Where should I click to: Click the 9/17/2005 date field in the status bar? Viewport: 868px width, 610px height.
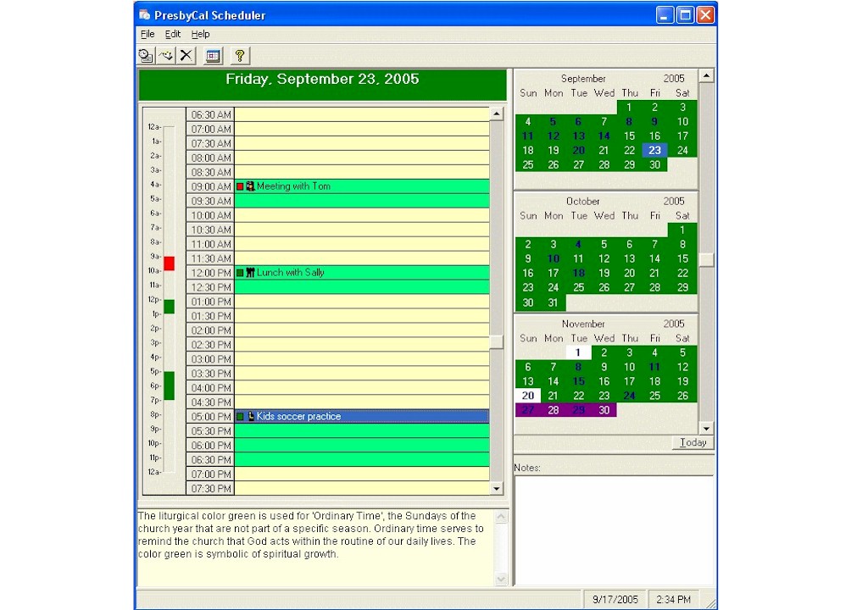pyautogui.click(x=615, y=599)
